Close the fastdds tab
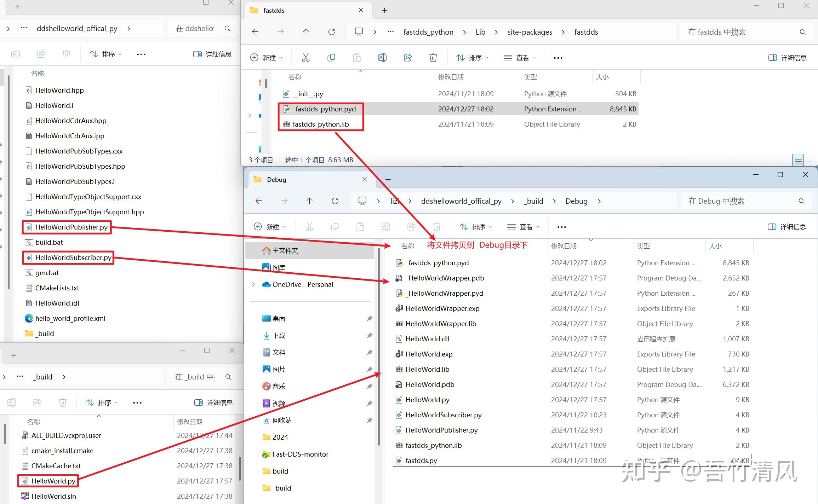818x504 pixels. 361,10
